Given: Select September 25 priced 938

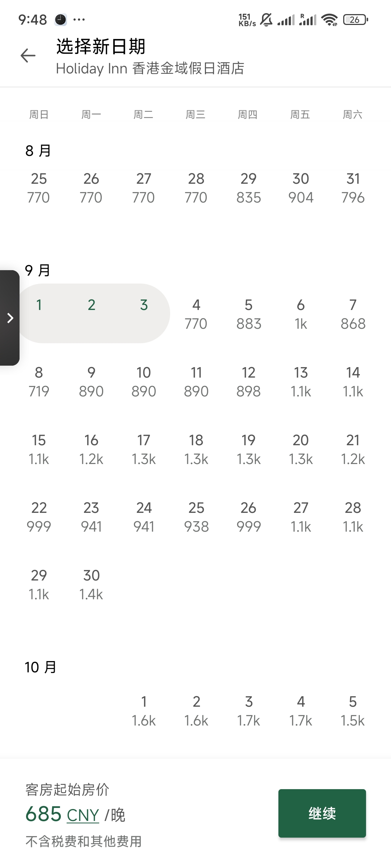Looking at the screenshot, I should [196, 517].
